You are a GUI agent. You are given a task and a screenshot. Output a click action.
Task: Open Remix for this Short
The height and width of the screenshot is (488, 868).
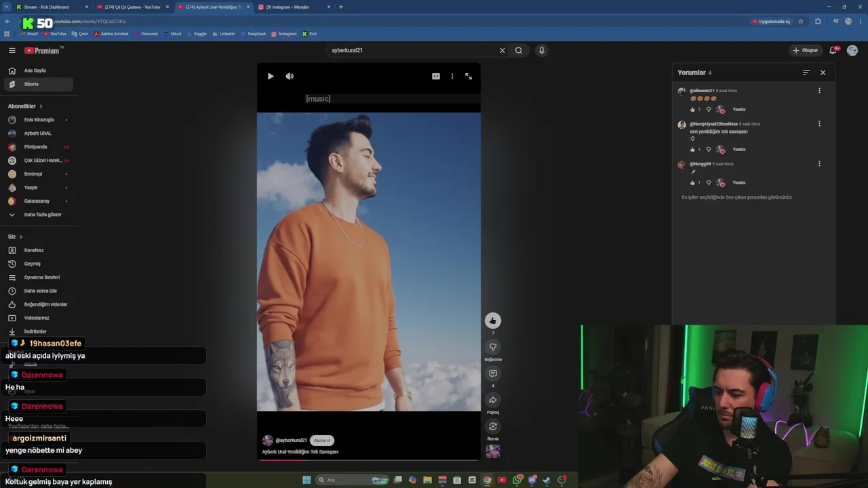pyautogui.click(x=493, y=426)
